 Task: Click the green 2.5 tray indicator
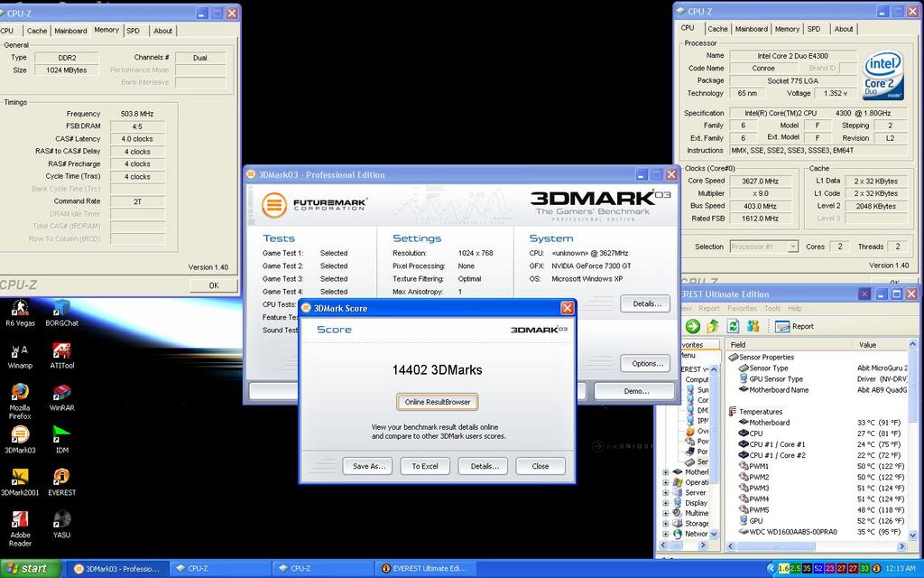tap(796, 569)
